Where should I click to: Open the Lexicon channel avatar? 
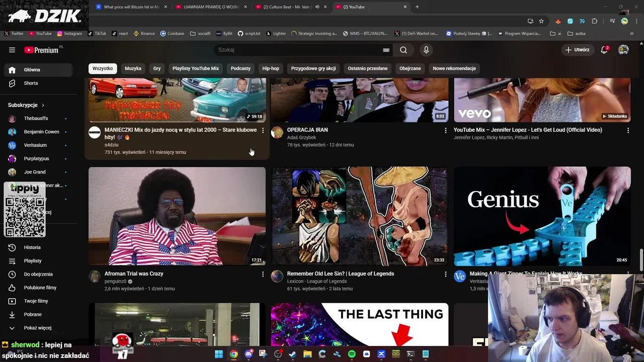click(277, 276)
